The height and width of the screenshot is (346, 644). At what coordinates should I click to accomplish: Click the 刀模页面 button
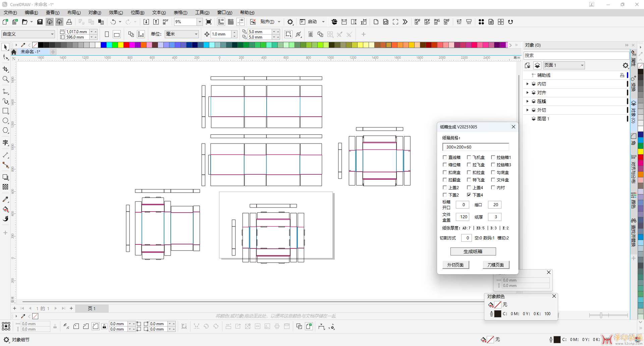pos(496,265)
